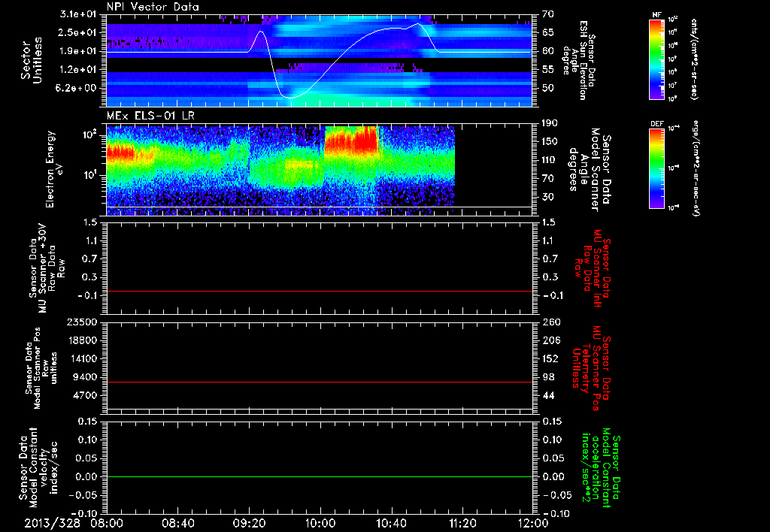
Task: Click the red line in MU Scanner panel
Action: (319, 291)
